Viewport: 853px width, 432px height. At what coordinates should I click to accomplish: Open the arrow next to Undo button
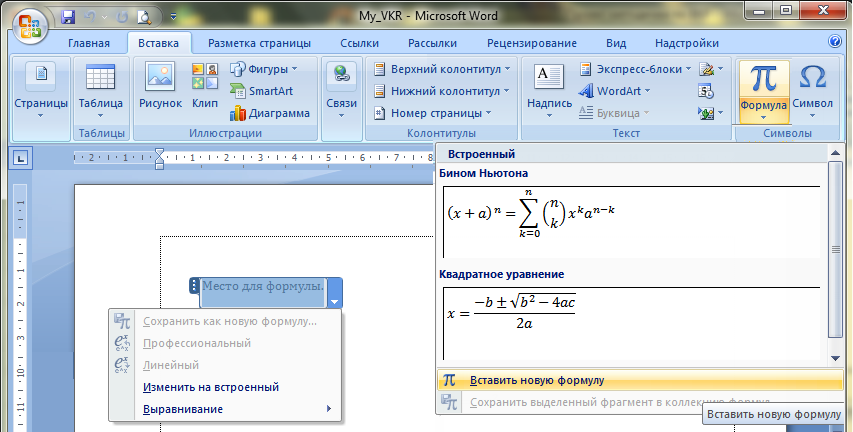[104, 17]
